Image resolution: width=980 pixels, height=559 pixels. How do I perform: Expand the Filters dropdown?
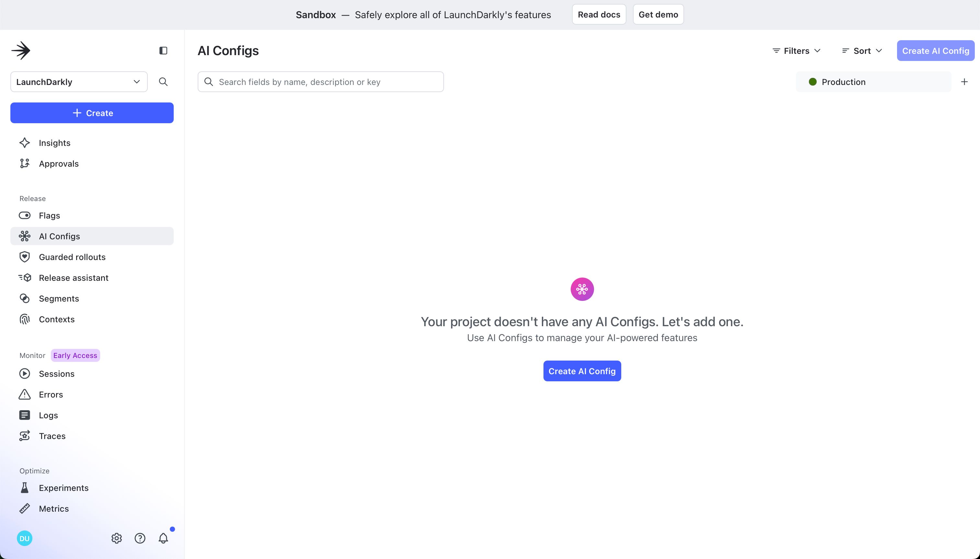click(x=797, y=51)
